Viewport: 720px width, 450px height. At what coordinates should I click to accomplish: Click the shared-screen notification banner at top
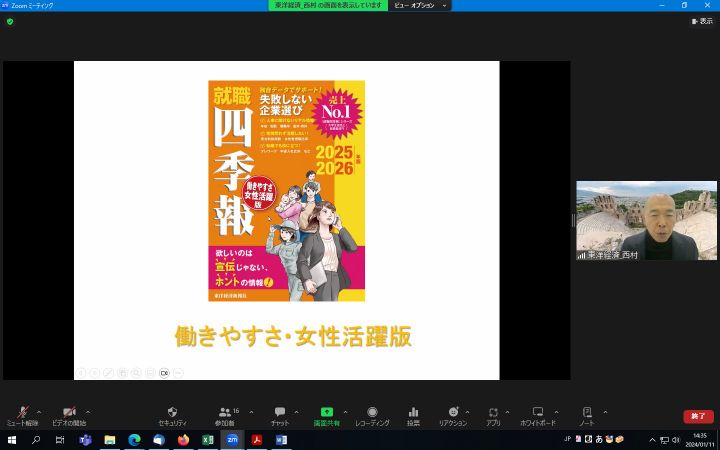(328, 5)
